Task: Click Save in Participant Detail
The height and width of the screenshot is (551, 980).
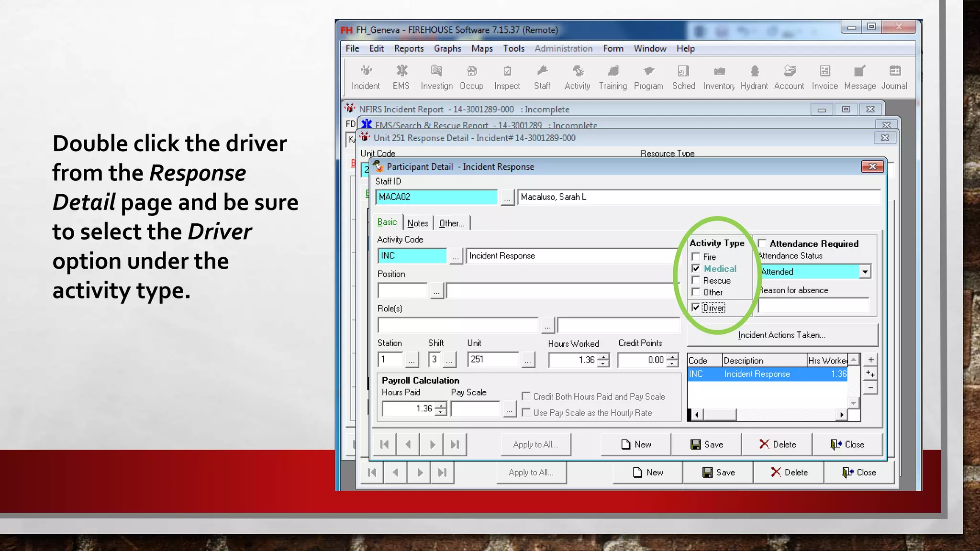Action: 706,444
